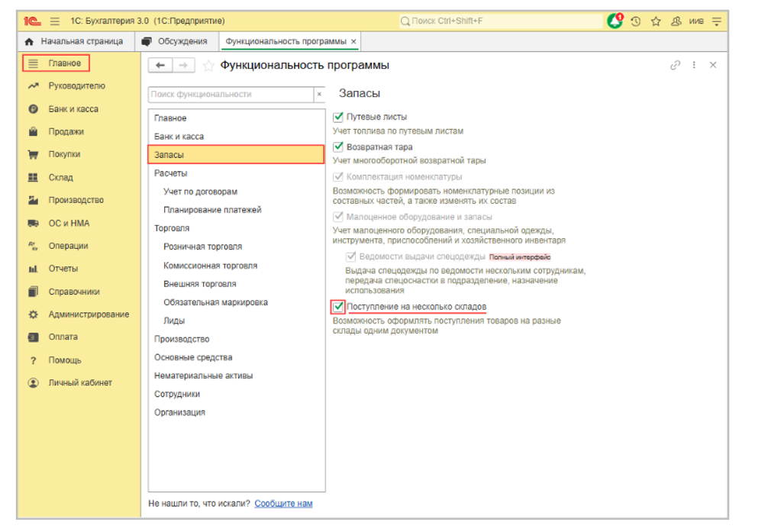
Task: Open Руководителю section in sidebar
Action: [76, 85]
